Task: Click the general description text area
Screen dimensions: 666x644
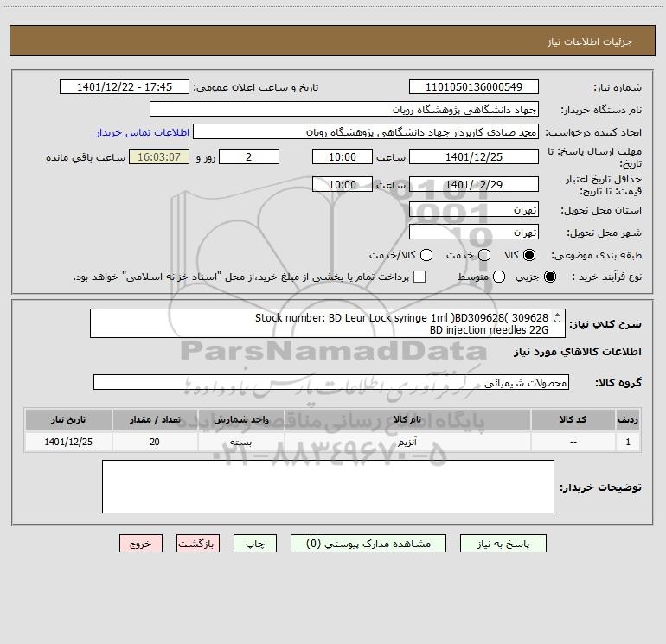Action: [328, 323]
